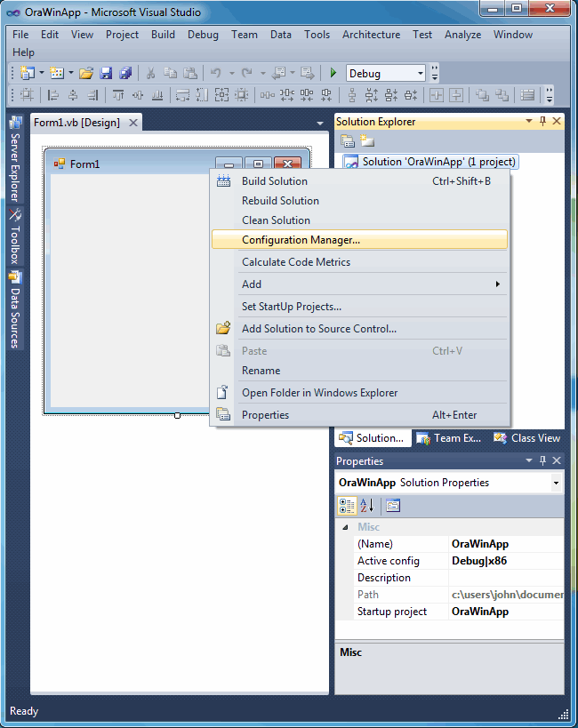
Task: Choose Configuration Manager from context menu
Action: click(359, 240)
